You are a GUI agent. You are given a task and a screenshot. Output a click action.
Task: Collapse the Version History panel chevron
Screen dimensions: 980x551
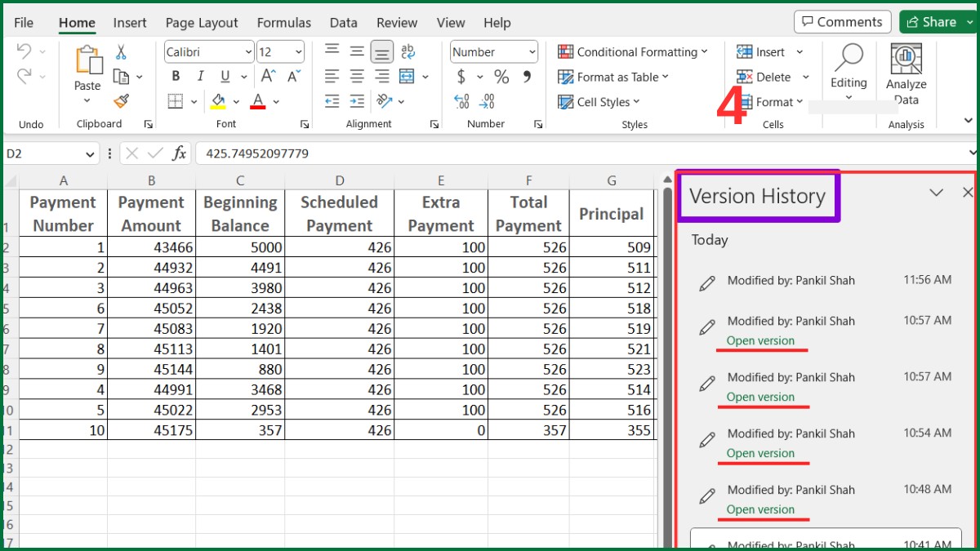[936, 193]
